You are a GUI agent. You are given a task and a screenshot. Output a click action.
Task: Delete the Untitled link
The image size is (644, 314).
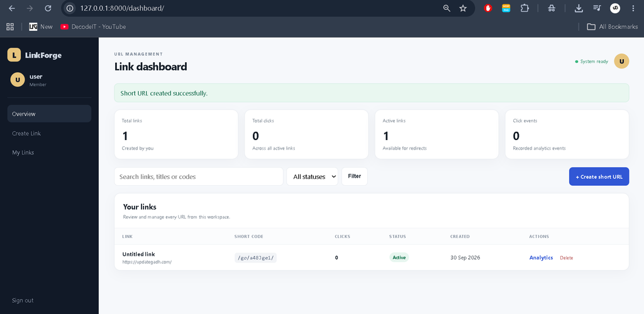[567, 258]
